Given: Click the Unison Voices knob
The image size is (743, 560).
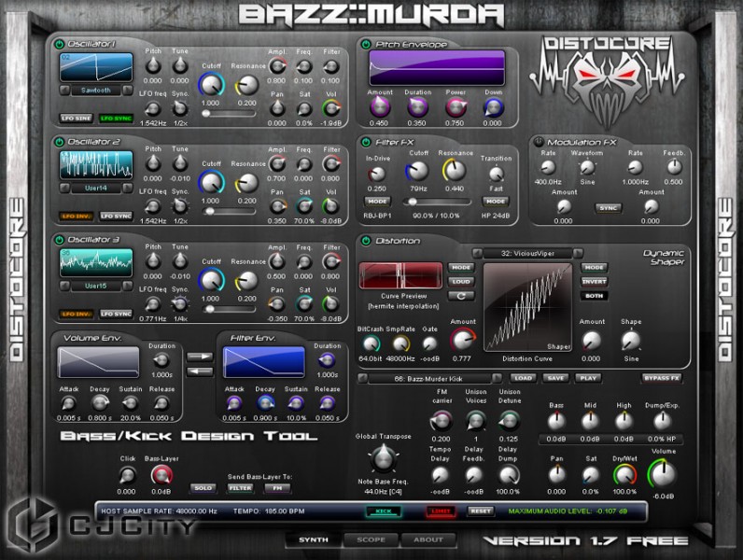Looking at the screenshot, I should click(475, 420).
